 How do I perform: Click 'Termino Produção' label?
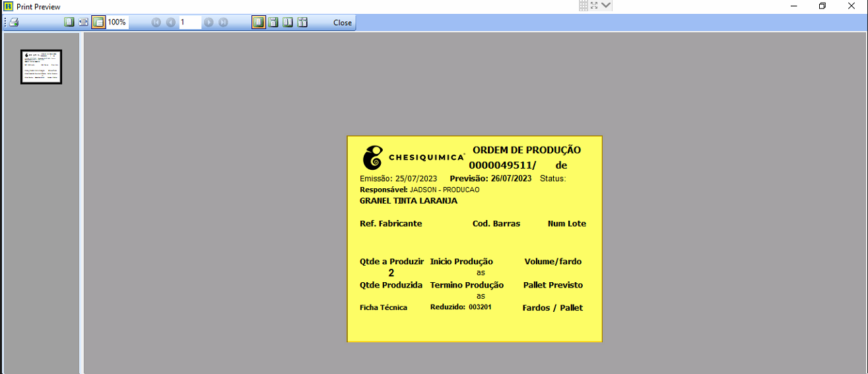(467, 285)
